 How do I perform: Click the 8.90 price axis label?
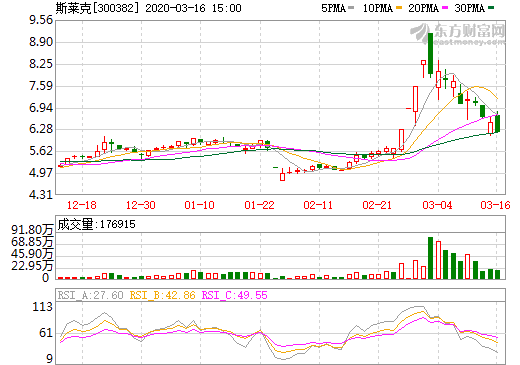tap(41, 42)
